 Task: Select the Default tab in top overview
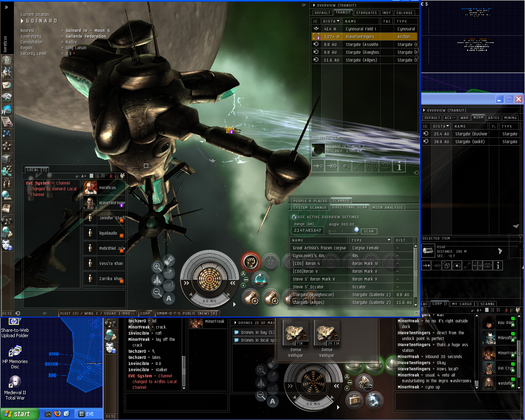tap(322, 13)
